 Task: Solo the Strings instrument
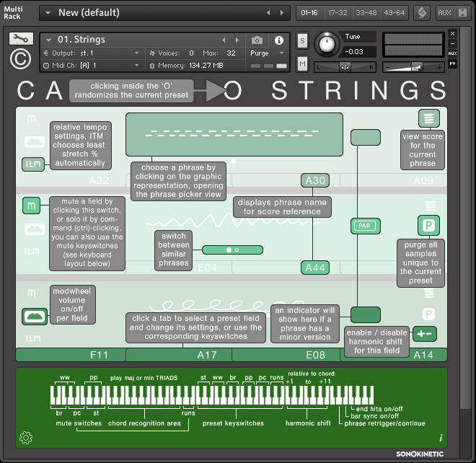[302, 40]
